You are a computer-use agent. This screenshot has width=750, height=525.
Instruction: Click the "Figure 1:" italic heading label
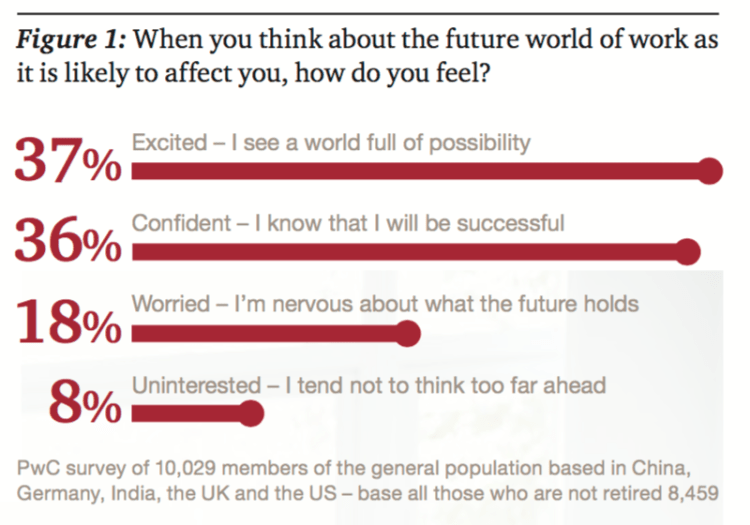click(x=68, y=41)
